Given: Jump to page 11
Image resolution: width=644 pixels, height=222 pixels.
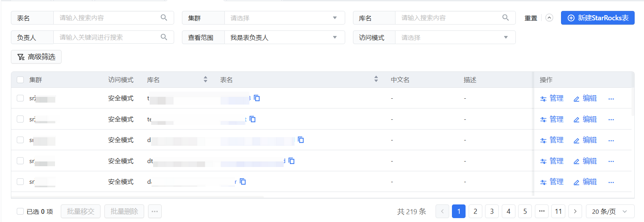Looking at the screenshot, I should [x=558, y=211].
